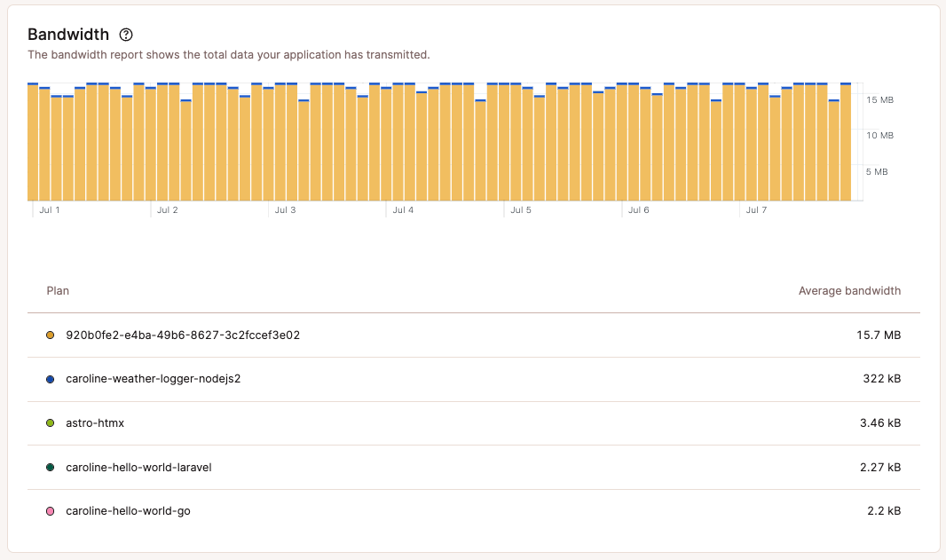This screenshot has height=560, width=946.
Task: Sort by Average bandwidth column header
Action: point(849,290)
